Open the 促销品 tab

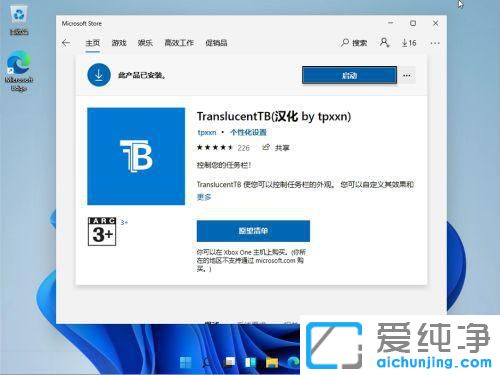[x=216, y=43]
